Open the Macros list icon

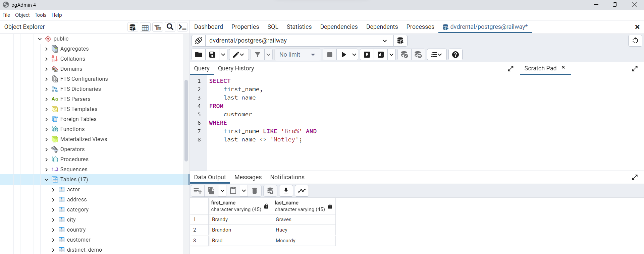pyautogui.click(x=436, y=55)
